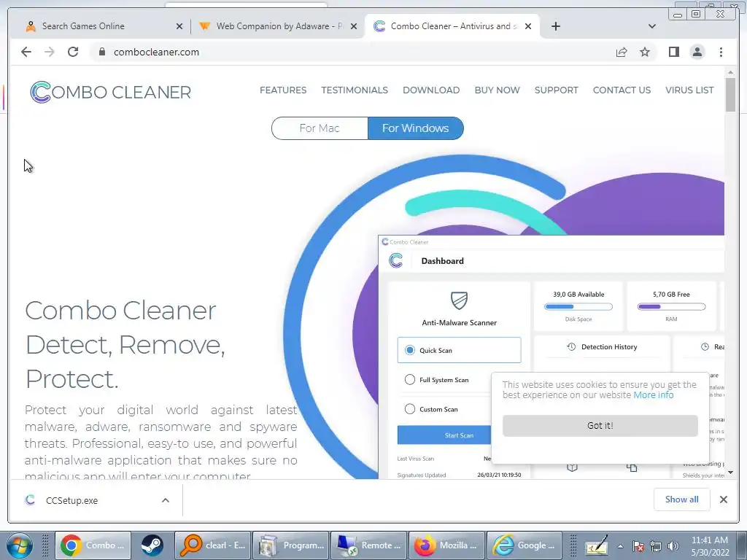Click the forward navigation arrow

pyautogui.click(x=49, y=52)
